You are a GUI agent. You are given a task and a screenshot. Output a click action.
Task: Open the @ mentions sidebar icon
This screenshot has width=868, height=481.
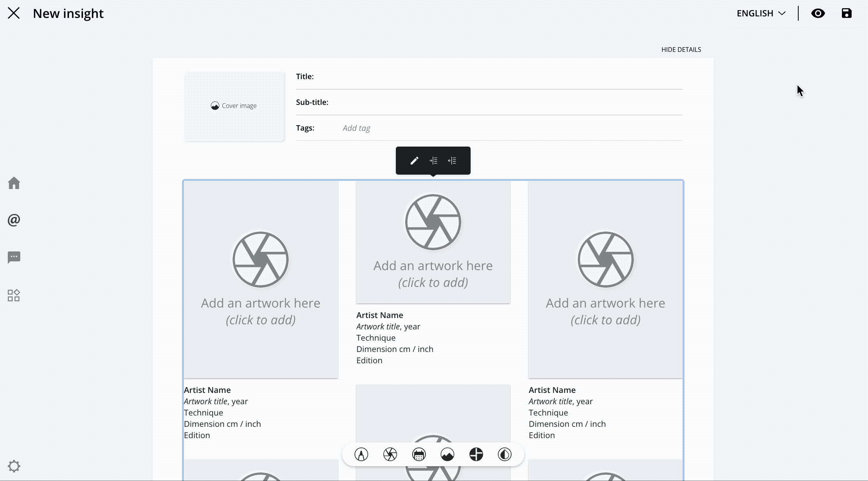coord(14,220)
